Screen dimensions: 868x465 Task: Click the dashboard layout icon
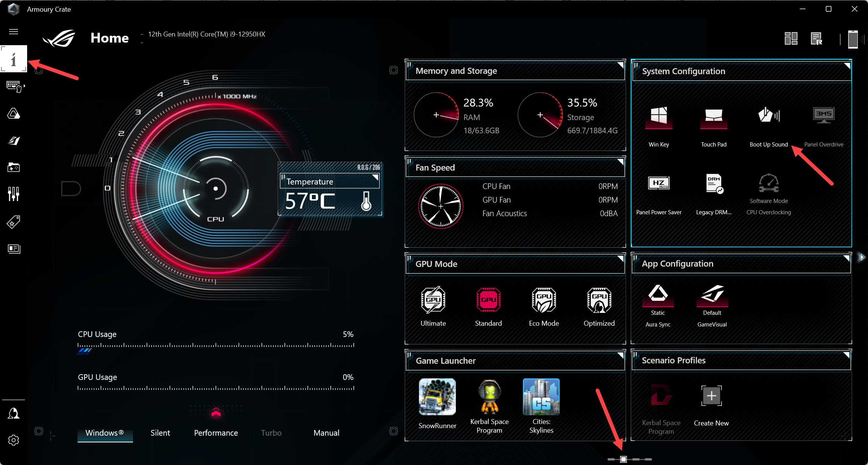click(x=791, y=38)
